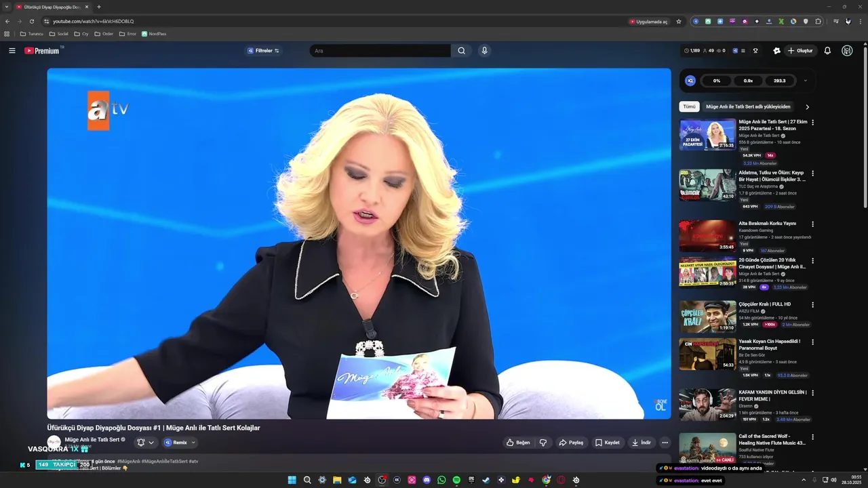Click the browser address bar URL

[x=94, y=22]
